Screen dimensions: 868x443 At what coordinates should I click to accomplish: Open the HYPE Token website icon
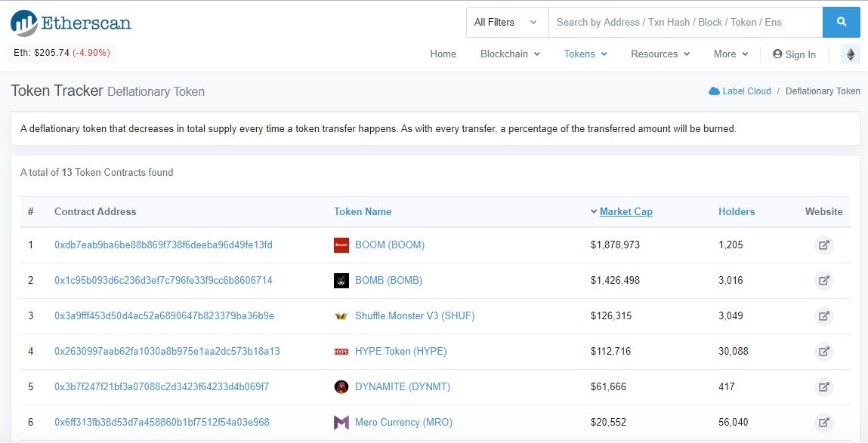click(x=823, y=352)
